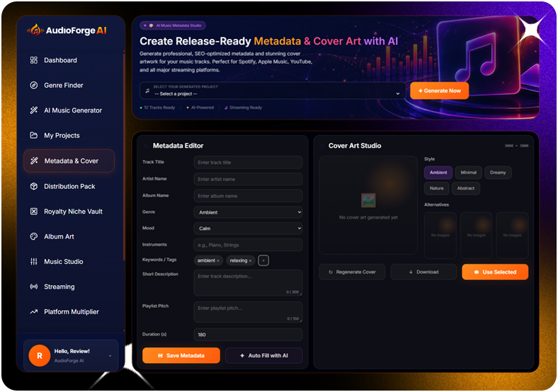Add a new keyword tag with plus
The image size is (558, 392).
[x=263, y=260]
